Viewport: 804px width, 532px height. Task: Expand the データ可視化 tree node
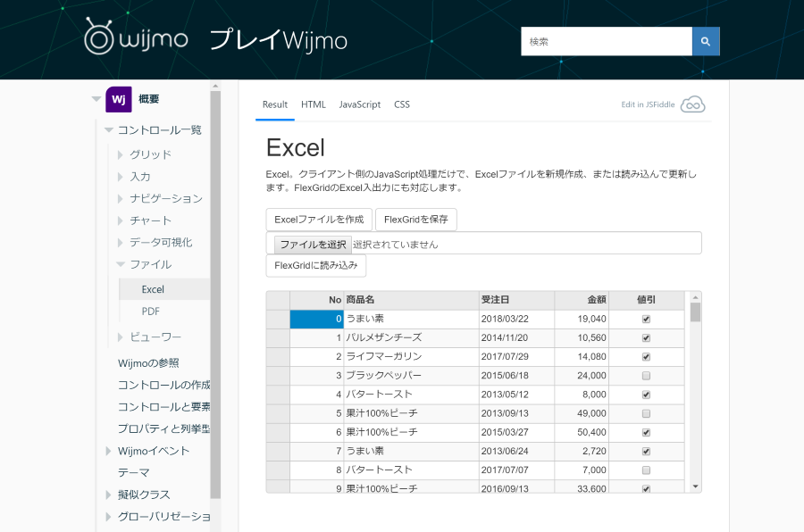pos(120,243)
